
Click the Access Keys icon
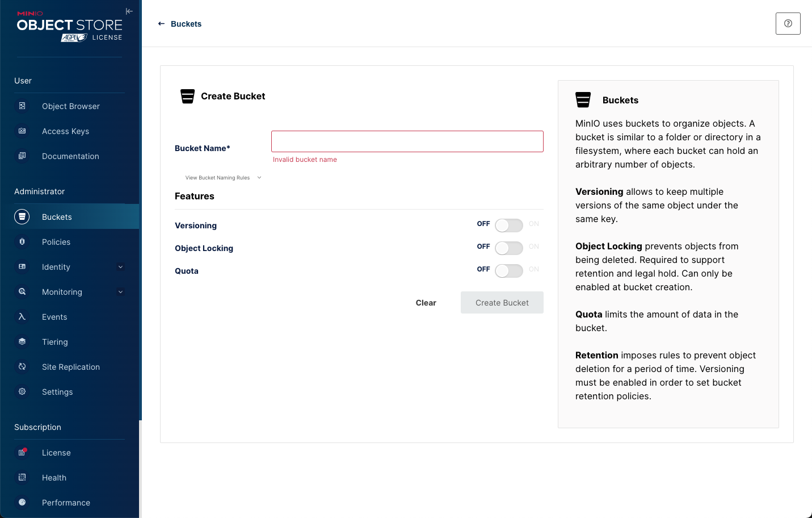coord(22,131)
